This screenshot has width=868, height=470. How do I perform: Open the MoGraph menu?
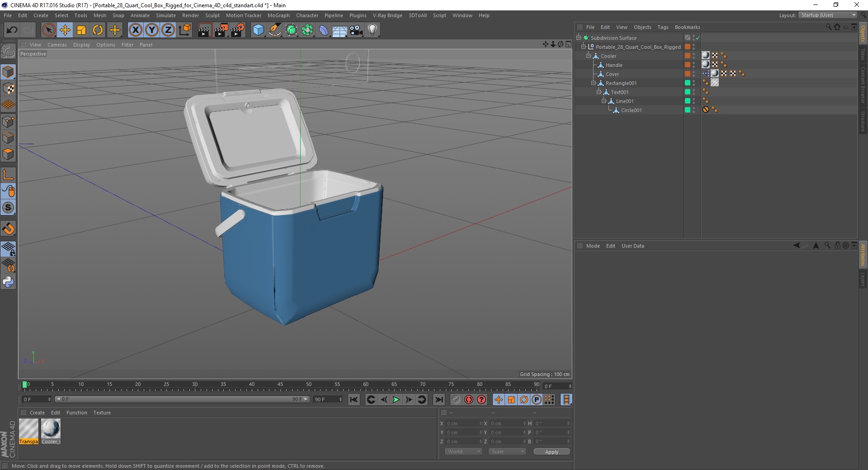pos(278,15)
